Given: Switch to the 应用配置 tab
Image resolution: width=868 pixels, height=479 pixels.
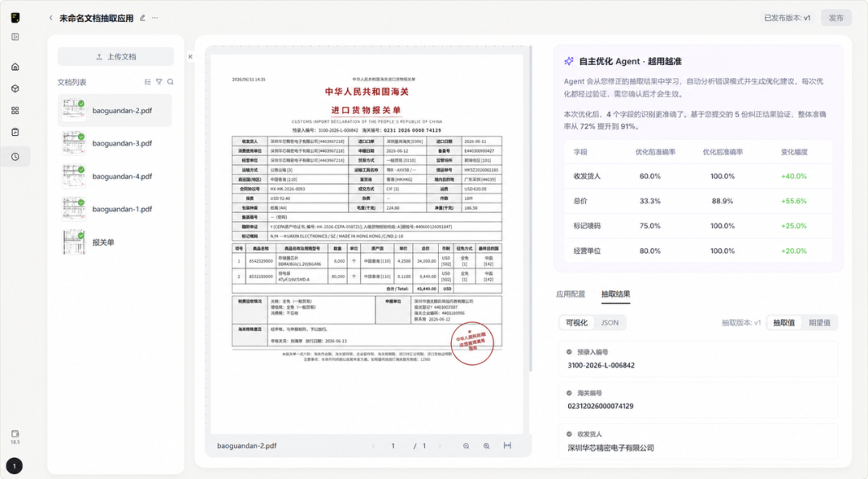Looking at the screenshot, I should [571, 294].
